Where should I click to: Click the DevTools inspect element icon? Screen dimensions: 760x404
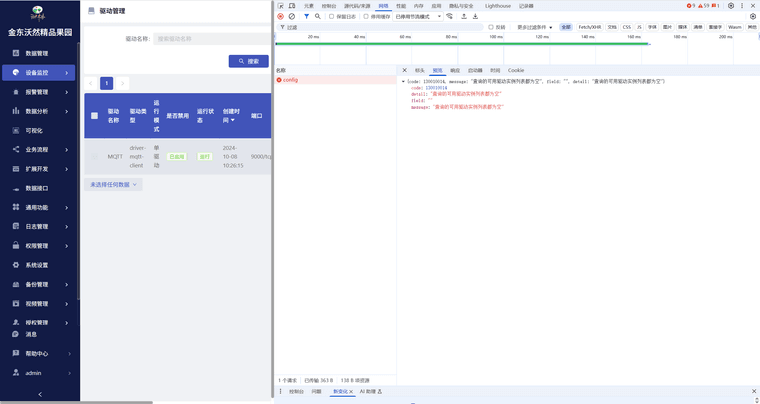pos(281,6)
